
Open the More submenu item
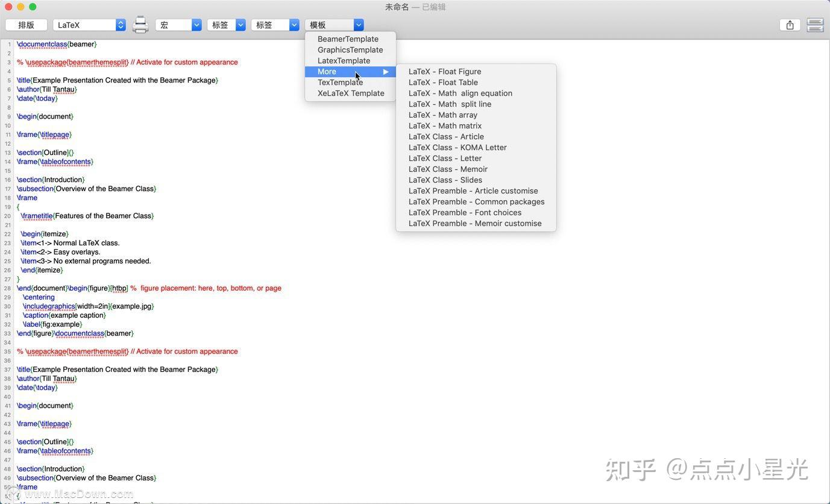pos(350,72)
